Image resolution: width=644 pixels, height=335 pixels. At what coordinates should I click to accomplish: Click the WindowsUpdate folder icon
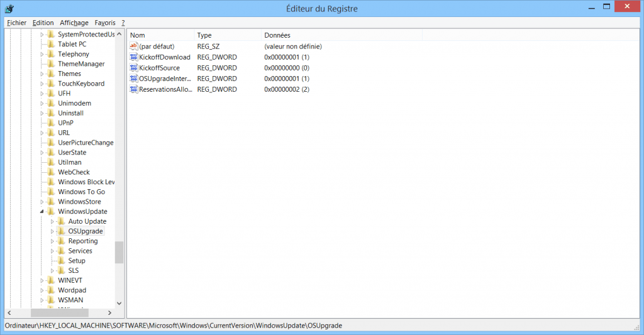[51, 211]
